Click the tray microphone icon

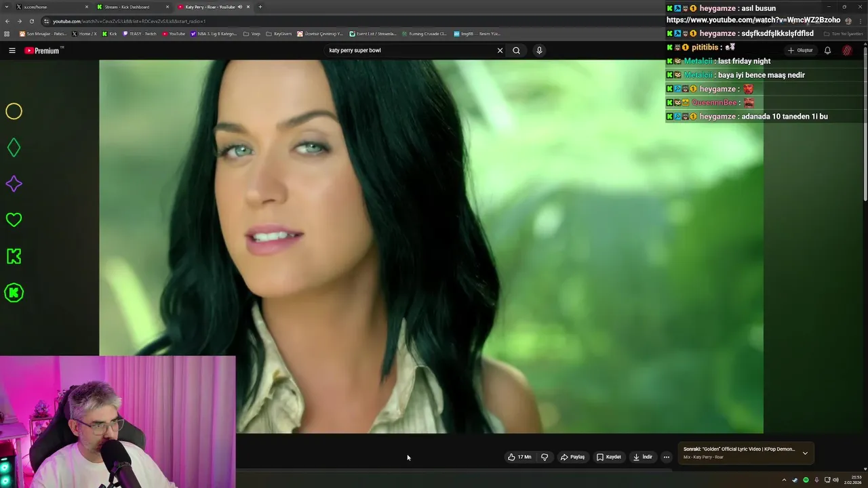point(816,480)
